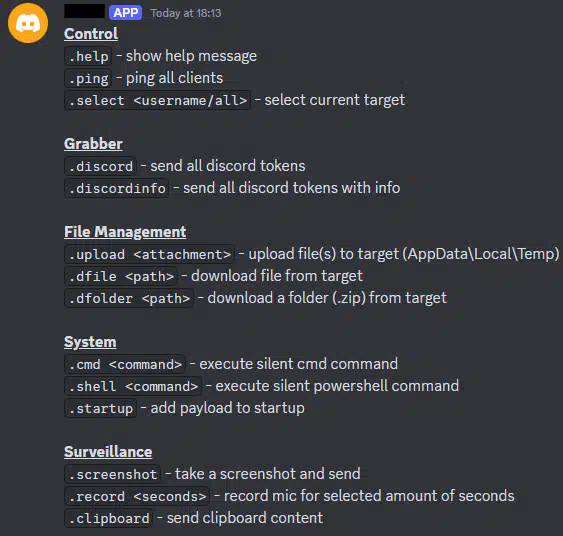Click the 'show help message' description text
The height and width of the screenshot is (536, 563).
pos(191,56)
